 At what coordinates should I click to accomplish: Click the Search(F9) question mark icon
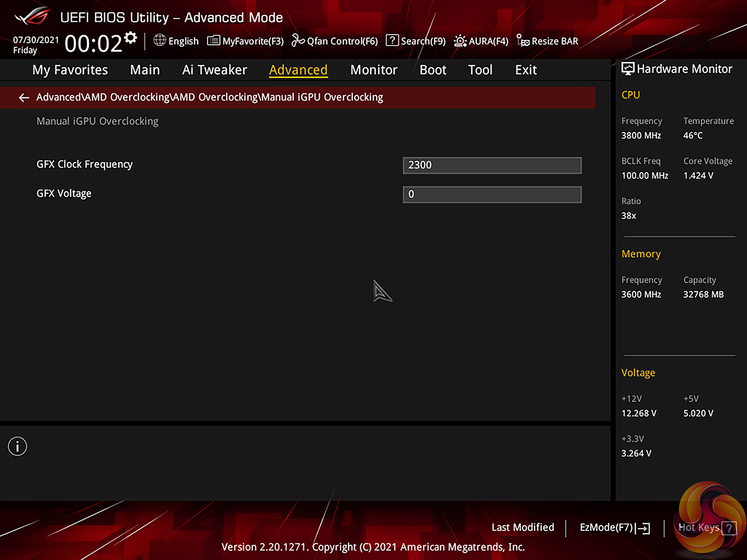pos(392,40)
